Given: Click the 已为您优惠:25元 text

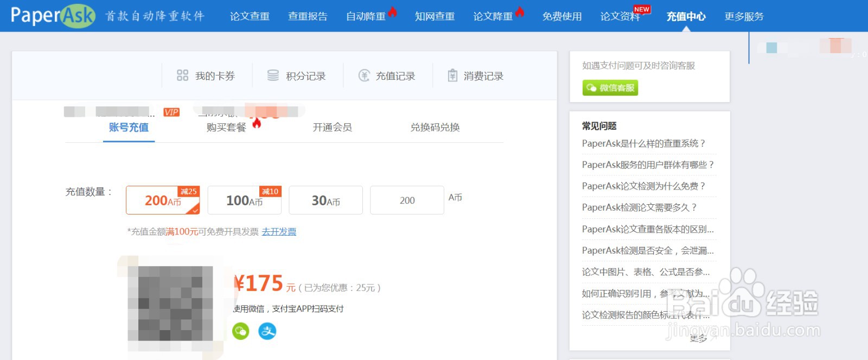Looking at the screenshot, I should [339, 288].
